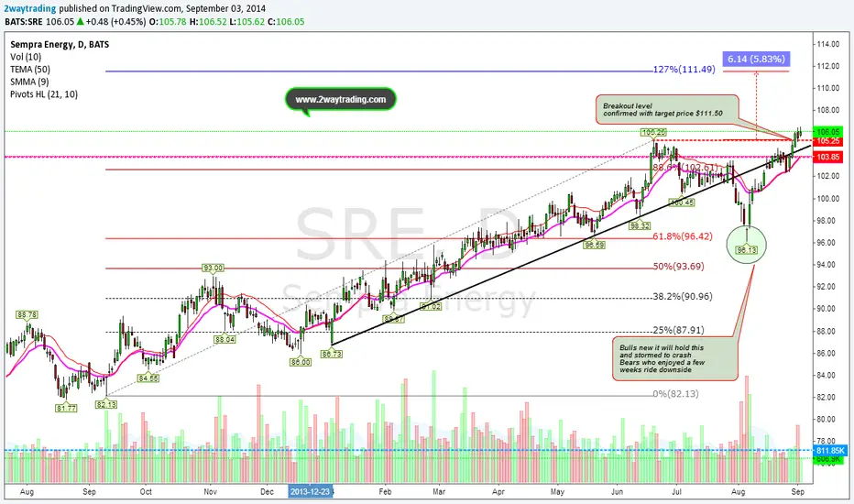This screenshot has height=504, width=854.
Task: Click the Feb label on the time axis
Action: 385,491
